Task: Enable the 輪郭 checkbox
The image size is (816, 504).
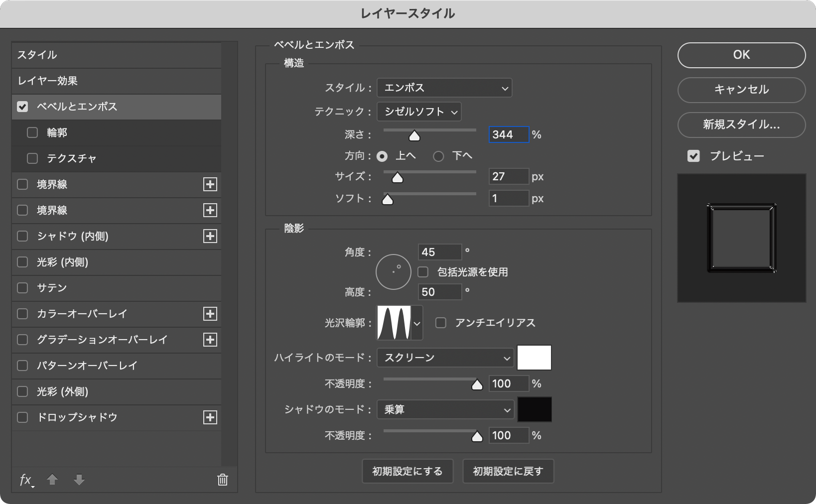Action: tap(32, 132)
